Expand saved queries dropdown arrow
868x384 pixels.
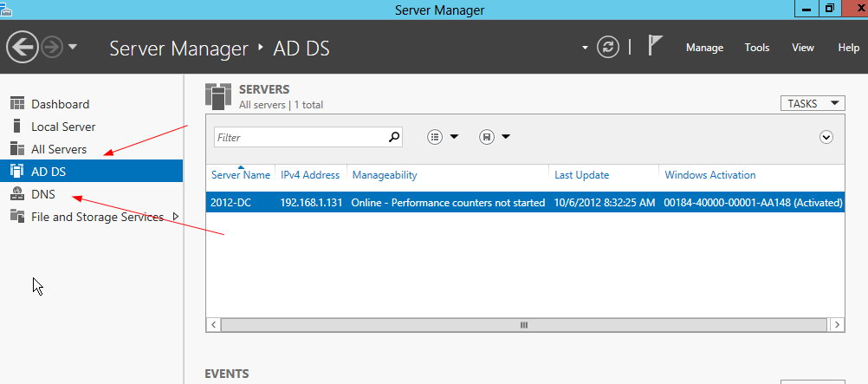pyautogui.click(x=505, y=137)
